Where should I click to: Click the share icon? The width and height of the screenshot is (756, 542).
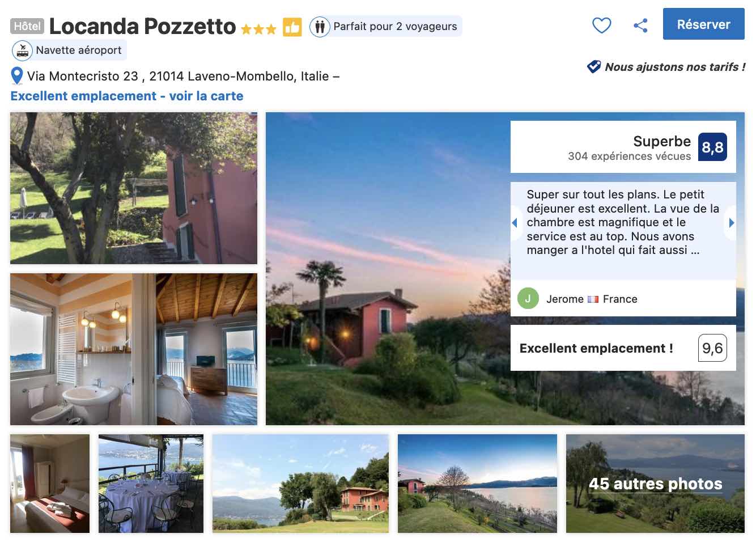[640, 26]
